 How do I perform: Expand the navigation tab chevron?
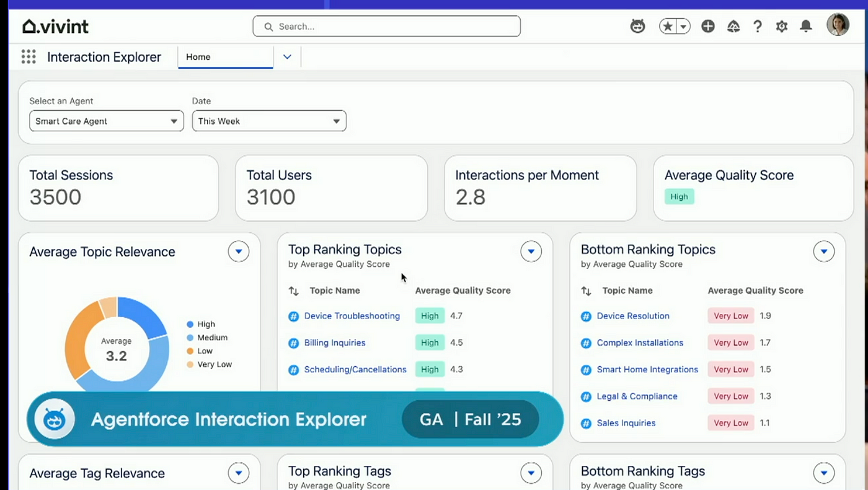[287, 57]
